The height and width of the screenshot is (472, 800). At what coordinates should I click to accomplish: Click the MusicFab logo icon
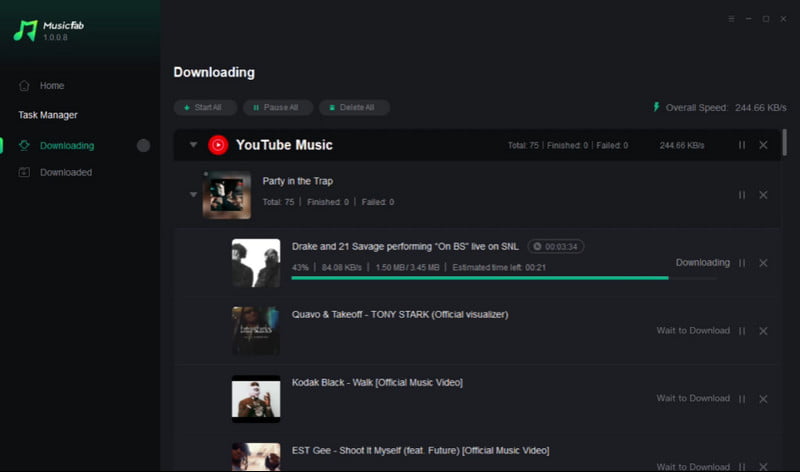pos(26,31)
